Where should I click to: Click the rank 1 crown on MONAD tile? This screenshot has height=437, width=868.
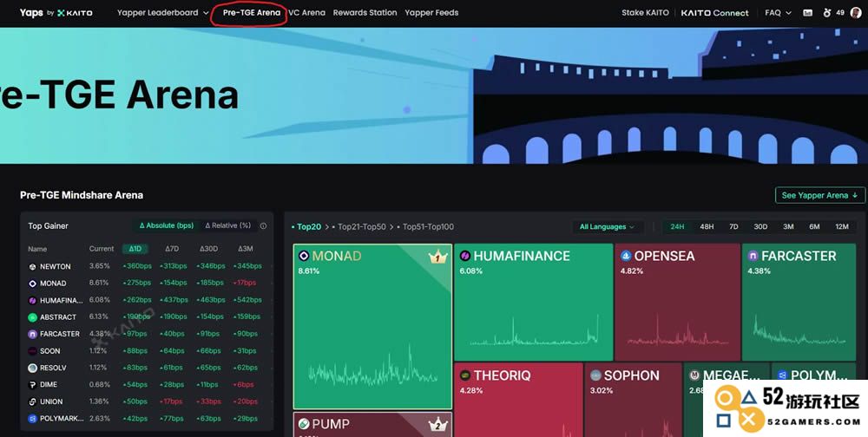pos(437,258)
